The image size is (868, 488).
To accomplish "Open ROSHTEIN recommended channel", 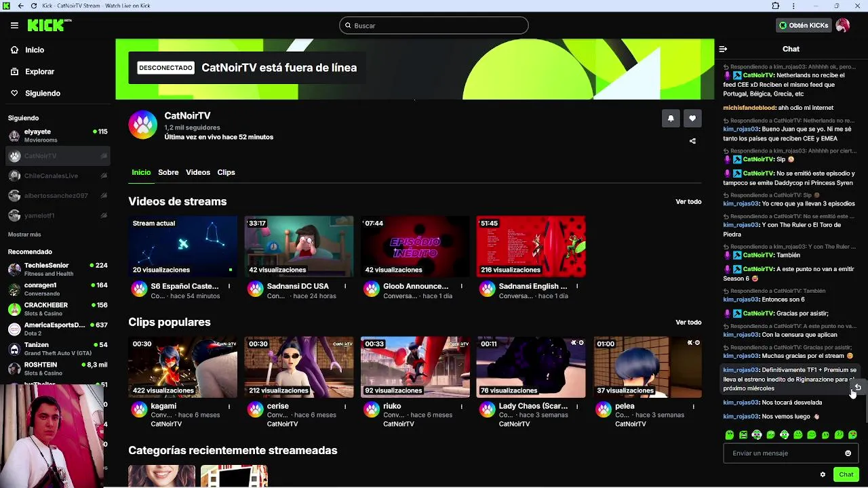I will click(58, 369).
